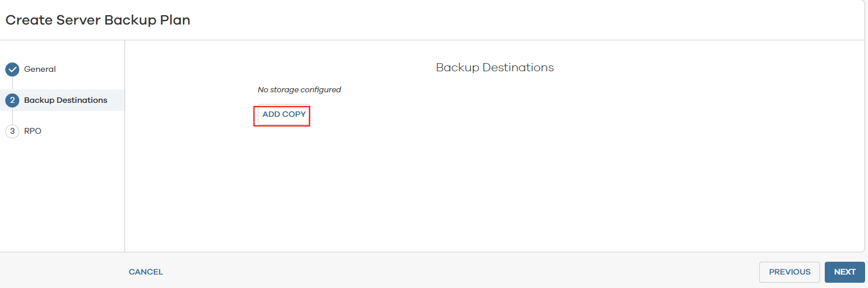Select Backup Destinations step in the sidebar
Screen dimensions: 868x288
(x=65, y=100)
